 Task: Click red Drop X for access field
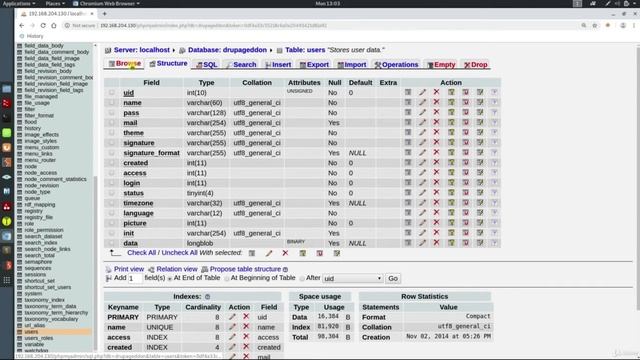point(436,172)
